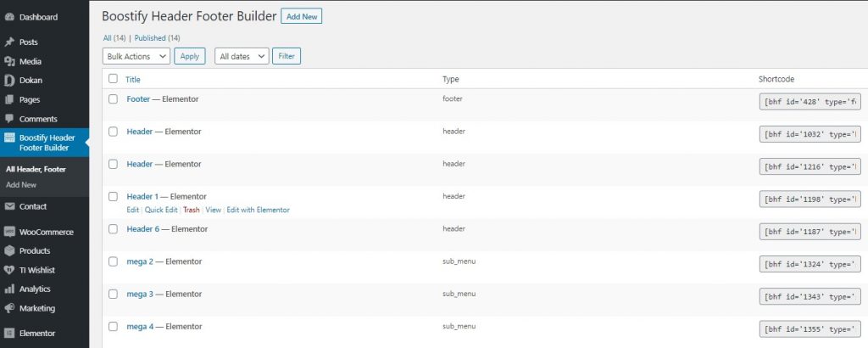Check the Footer row checkbox
This screenshot has width=868, height=348.
(113, 99)
